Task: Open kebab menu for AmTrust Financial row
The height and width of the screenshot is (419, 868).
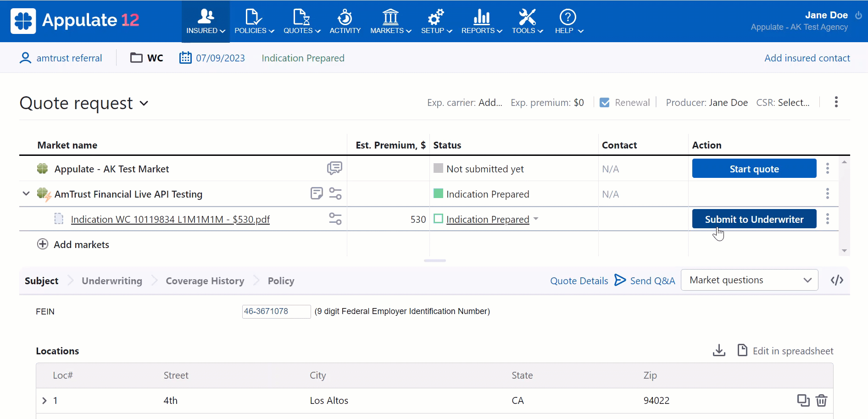Action: click(827, 193)
